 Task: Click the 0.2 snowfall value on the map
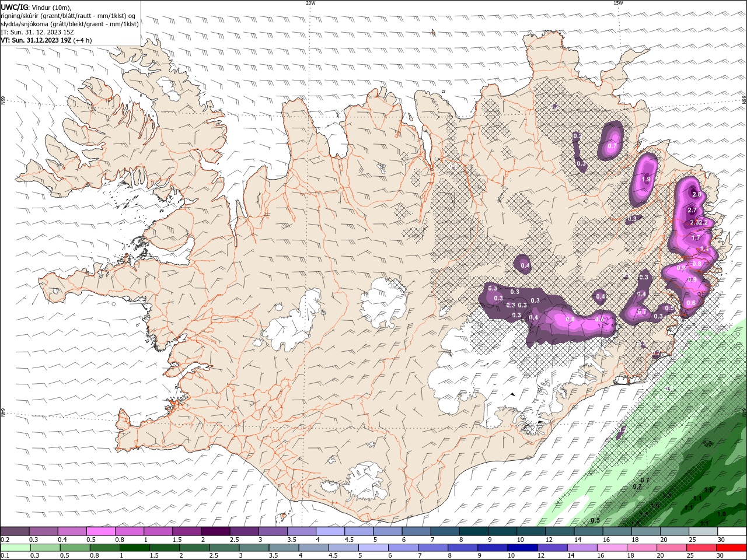pyautogui.click(x=577, y=136)
